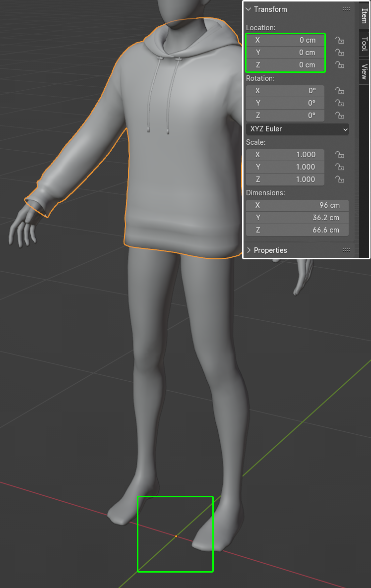Screen dimensions: 371x588
Task: Toggle the Rotation Y lock
Action: (x=340, y=103)
